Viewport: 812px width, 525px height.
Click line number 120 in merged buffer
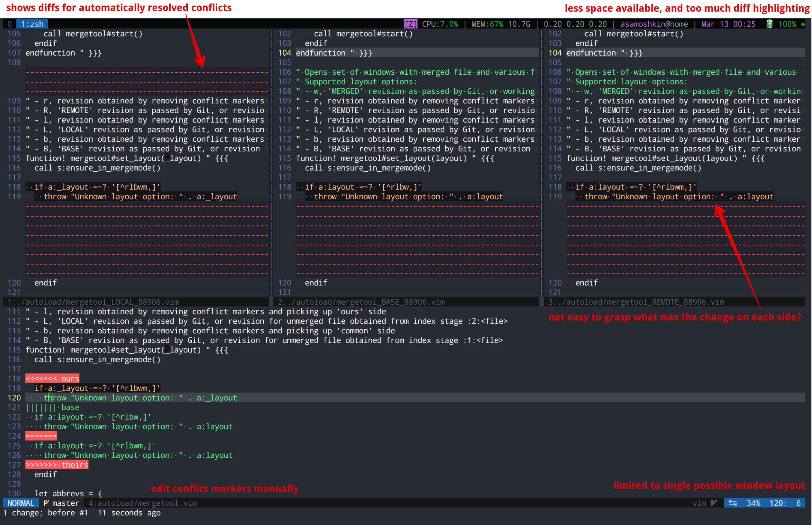coord(14,398)
